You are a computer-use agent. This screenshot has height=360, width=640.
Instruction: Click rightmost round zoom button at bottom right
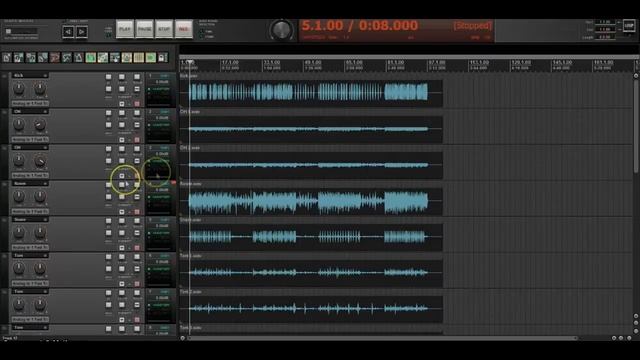click(629, 338)
